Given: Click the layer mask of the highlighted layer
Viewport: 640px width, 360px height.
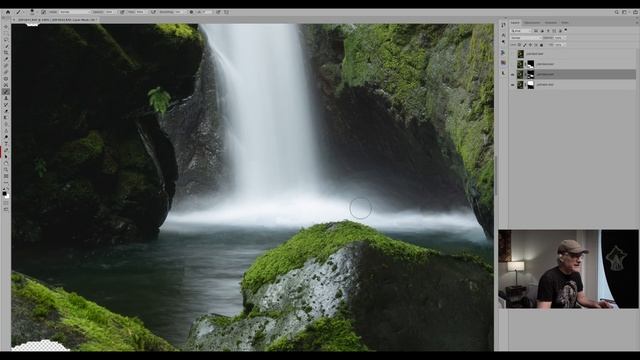Looking at the screenshot, I should coord(531,74).
